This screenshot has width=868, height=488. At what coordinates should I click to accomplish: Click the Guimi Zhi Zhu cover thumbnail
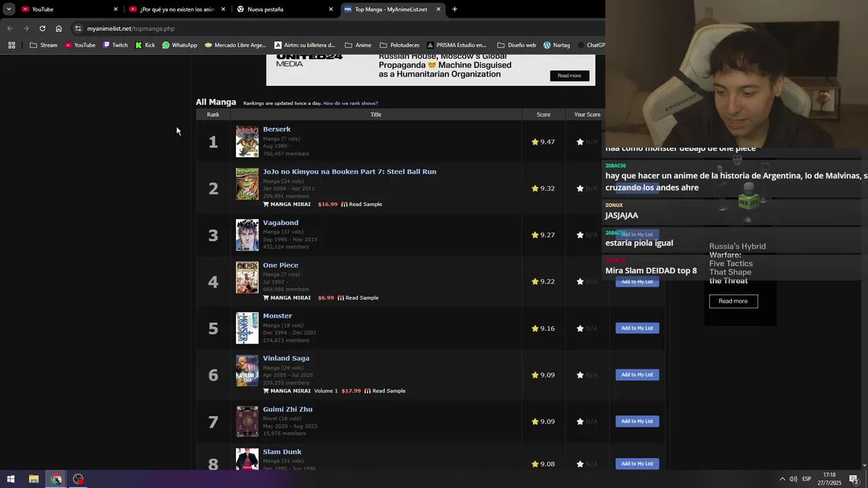click(x=247, y=422)
